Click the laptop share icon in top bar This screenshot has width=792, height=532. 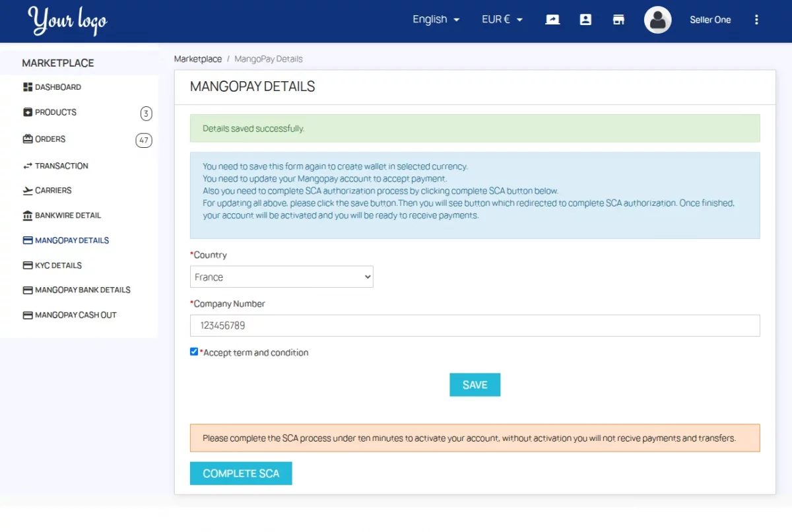[x=552, y=19]
